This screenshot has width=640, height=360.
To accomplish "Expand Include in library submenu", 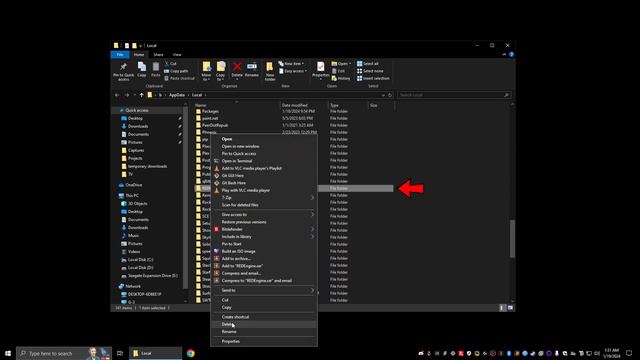I will click(264, 237).
